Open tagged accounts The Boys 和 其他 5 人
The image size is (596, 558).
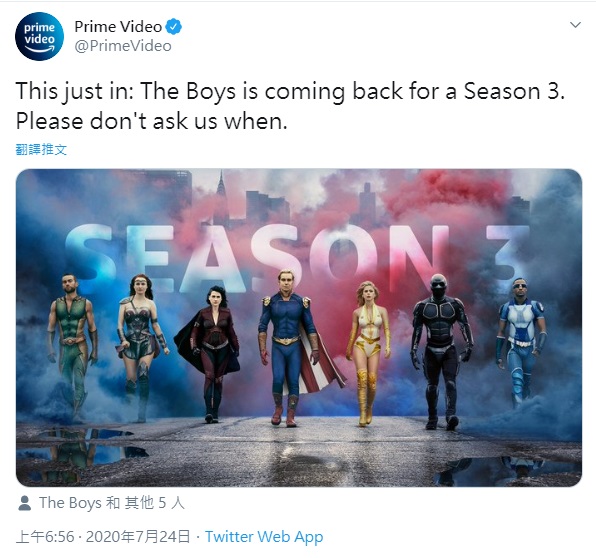[x=112, y=503]
